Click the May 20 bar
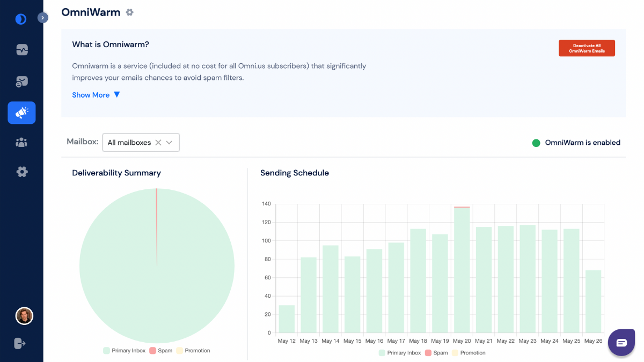The height and width of the screenshot is (362, 644). pyautogui.click(x=462, y=270)
